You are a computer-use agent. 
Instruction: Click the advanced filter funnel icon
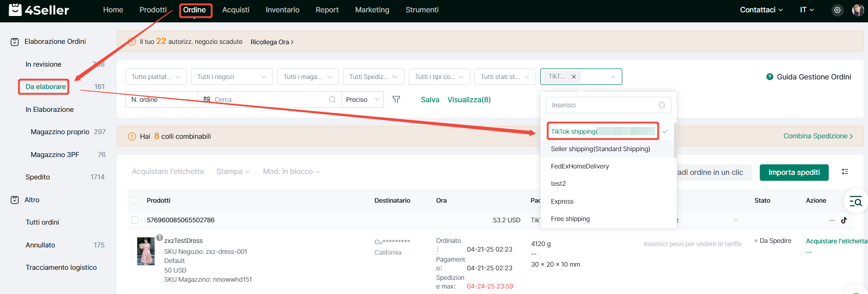(396, 100)
